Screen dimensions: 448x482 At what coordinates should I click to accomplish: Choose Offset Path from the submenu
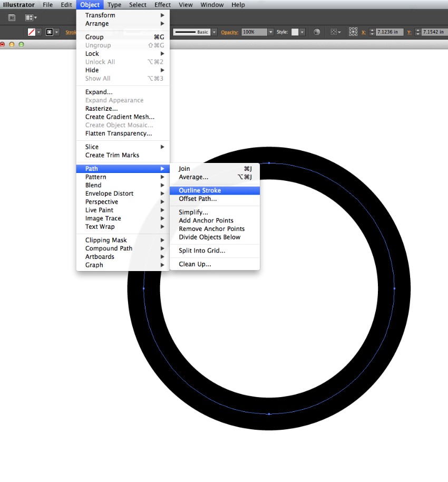215,199
